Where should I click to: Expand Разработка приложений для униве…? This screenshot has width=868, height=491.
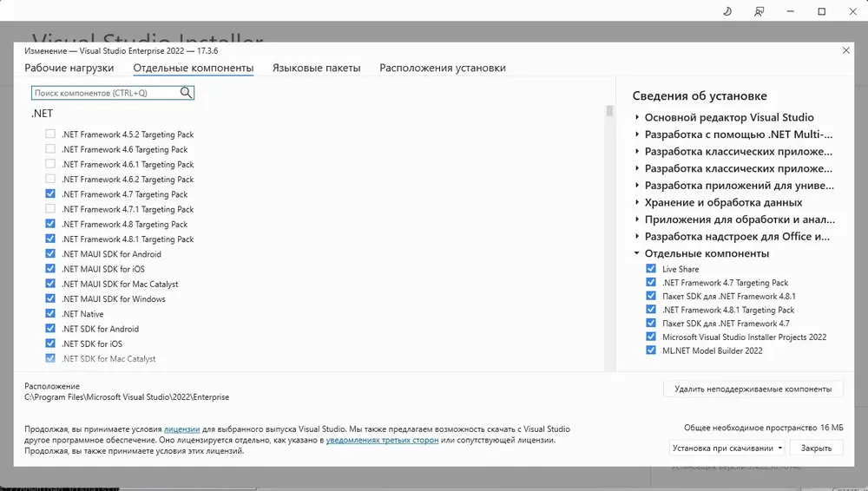(x=637, y=186)
